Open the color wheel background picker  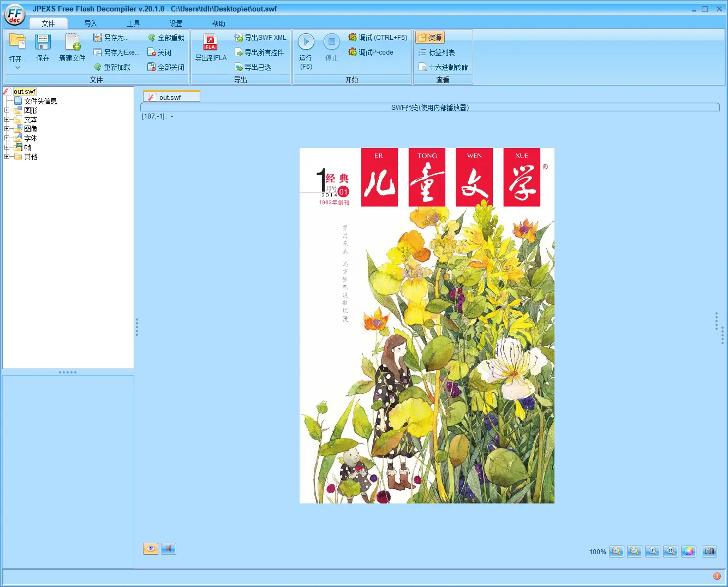[689, 552]
